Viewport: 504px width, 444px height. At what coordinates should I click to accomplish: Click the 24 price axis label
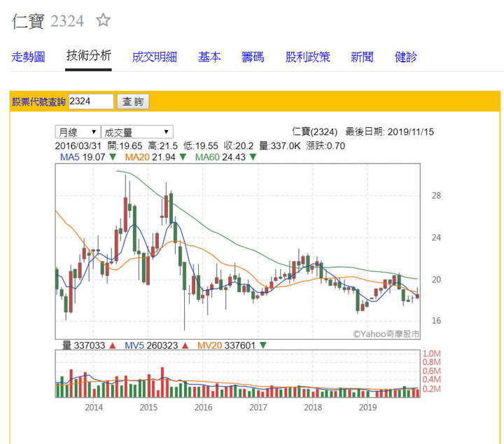(436, 238)
